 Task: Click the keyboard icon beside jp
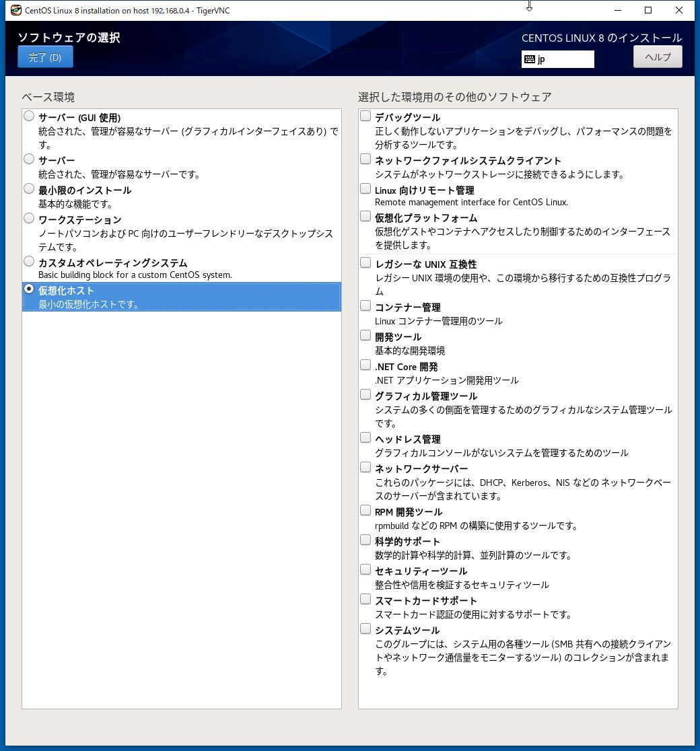click(x=530, y=59)
